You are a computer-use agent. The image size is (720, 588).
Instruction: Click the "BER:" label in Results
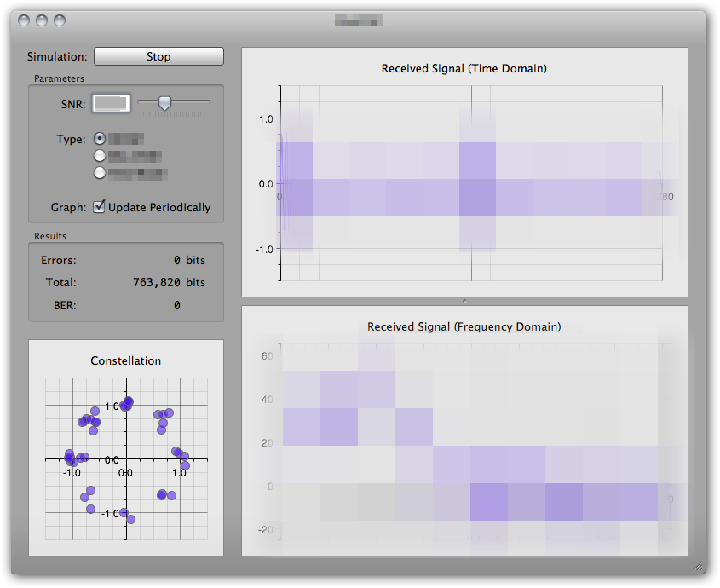pos(66,305)
